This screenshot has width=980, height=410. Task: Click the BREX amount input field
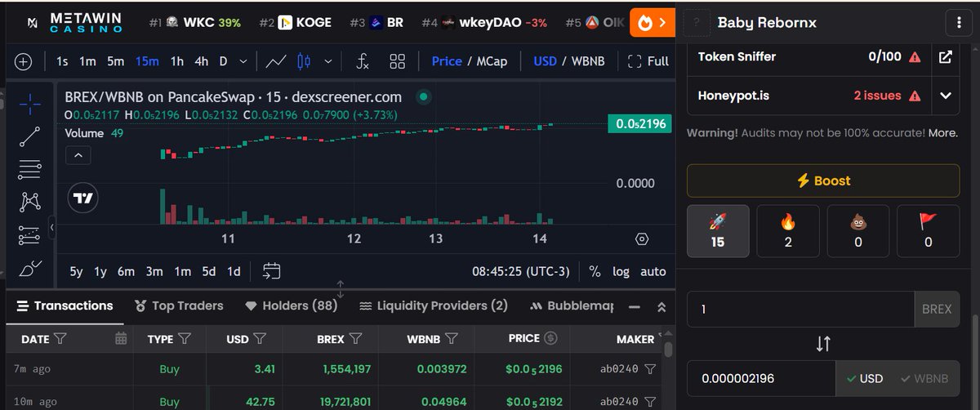pos(800,309)
